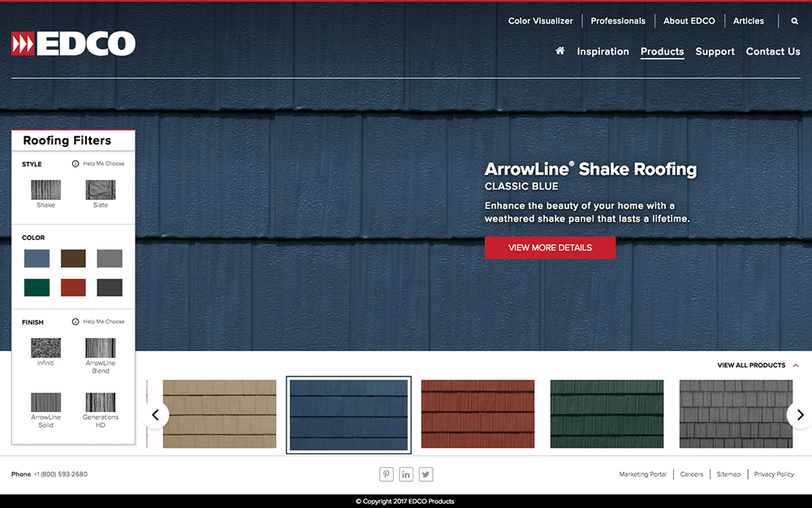Click the ArrowLine Shake Roofing heading

click(590, 169)
